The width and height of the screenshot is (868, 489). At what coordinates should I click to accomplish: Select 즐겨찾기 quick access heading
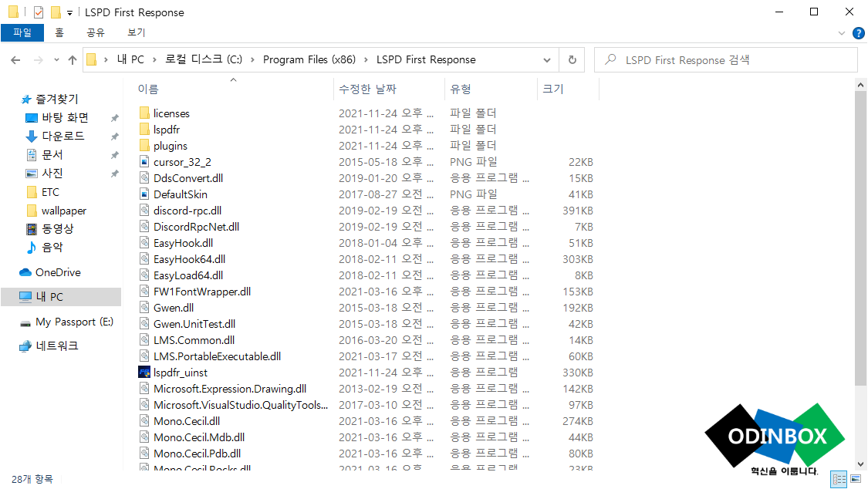click(x=57, y=99)
